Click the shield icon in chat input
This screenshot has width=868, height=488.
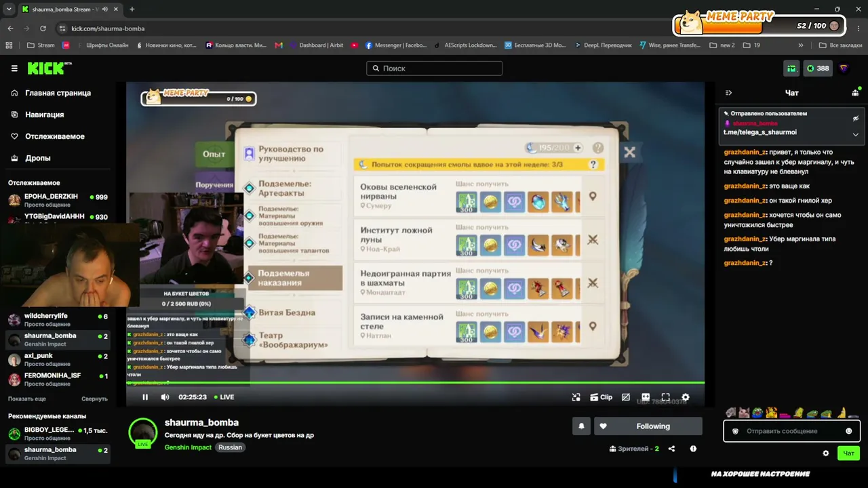coord(735,431)
